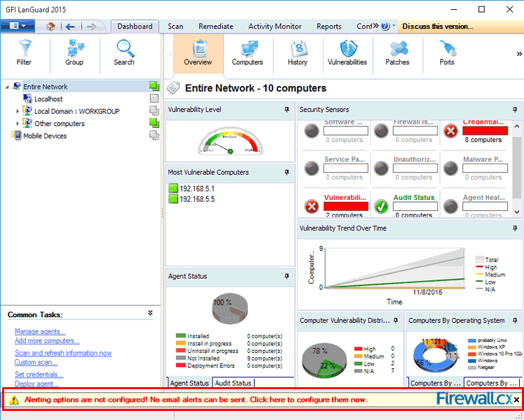
Task: Expand the Local Domain WORKGROUP node
Action: point(17,111)
